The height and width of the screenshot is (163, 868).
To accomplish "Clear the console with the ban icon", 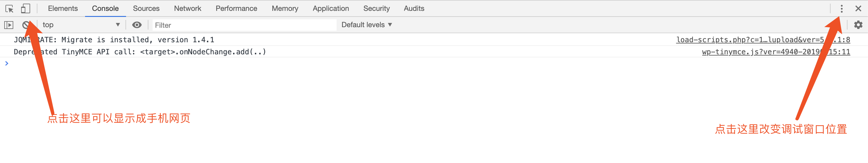I will (26, 25).
